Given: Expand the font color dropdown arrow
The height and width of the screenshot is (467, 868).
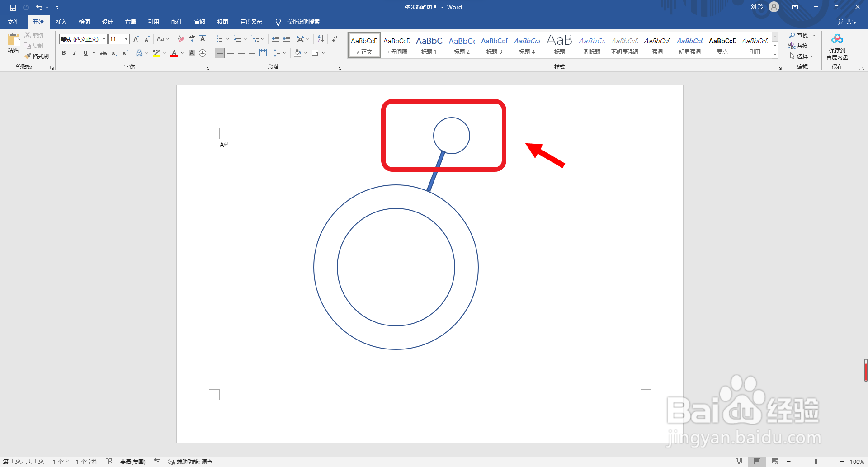Looking at the screenshot, I should [x=182, y=53].
